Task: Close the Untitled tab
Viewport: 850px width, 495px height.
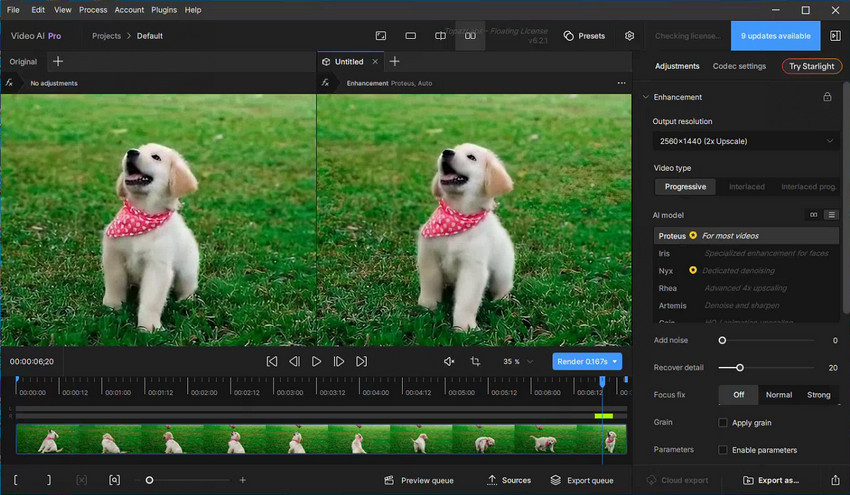Action: click(x=375, y=62)
